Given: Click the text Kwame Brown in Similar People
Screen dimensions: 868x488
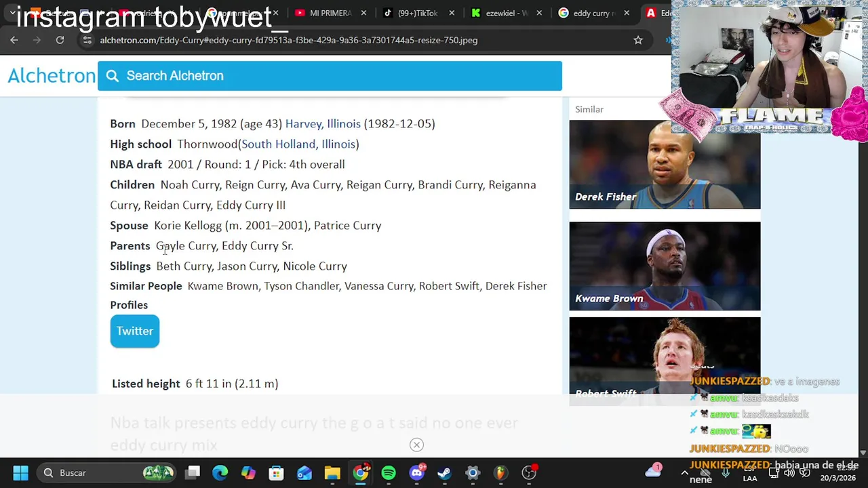Looking at the screenshot, I should pos(222,286).
